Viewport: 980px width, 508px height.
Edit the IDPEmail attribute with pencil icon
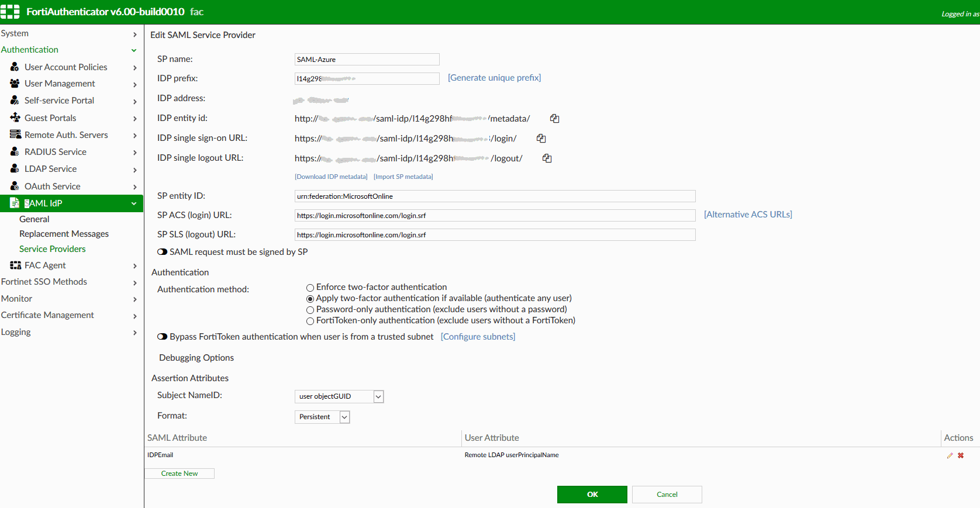tap(950, 455)
